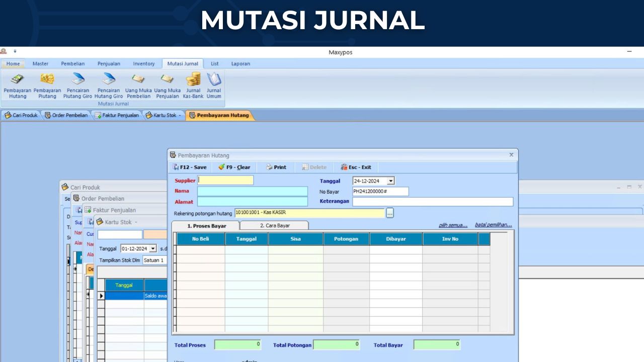
Task: Click the pilih semua link
Action: 453,225
